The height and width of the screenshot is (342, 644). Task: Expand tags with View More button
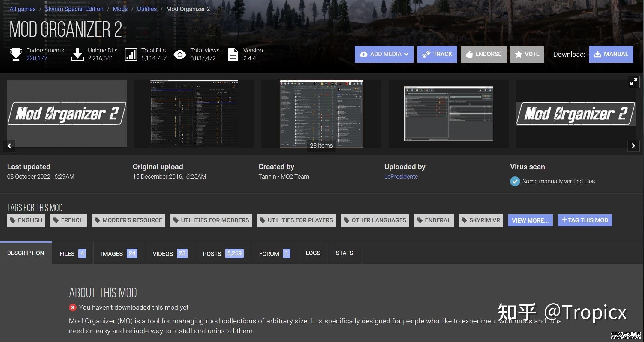coord(530,220)
